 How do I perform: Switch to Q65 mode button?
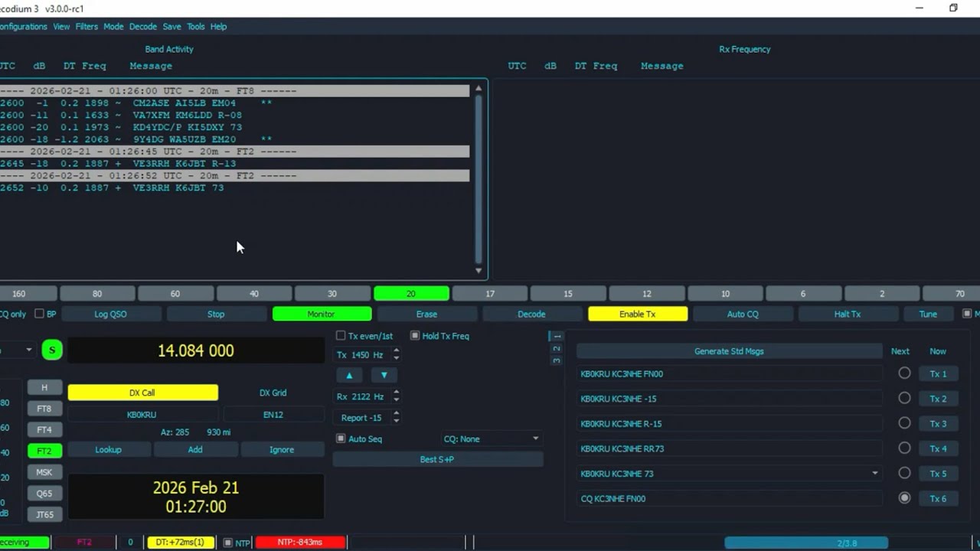[44, 494]
